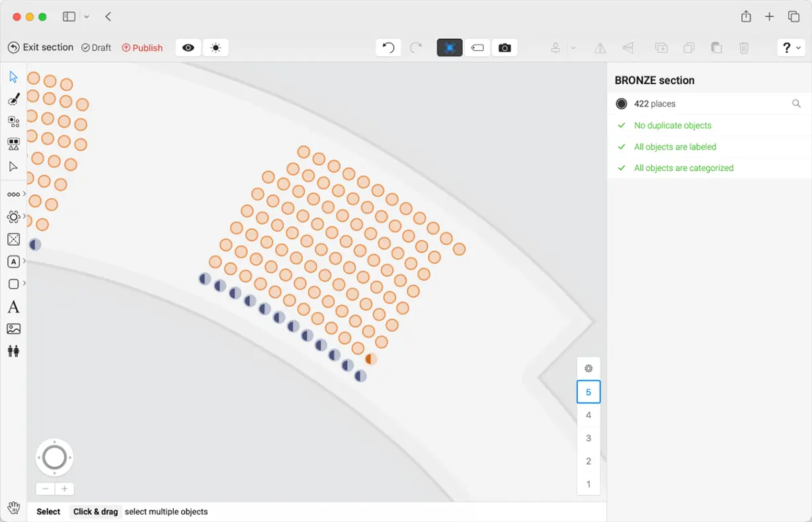This screenshot has height=522, width=812.
Task: Click the trash delete icon
Action: click(x=744, y=48)
